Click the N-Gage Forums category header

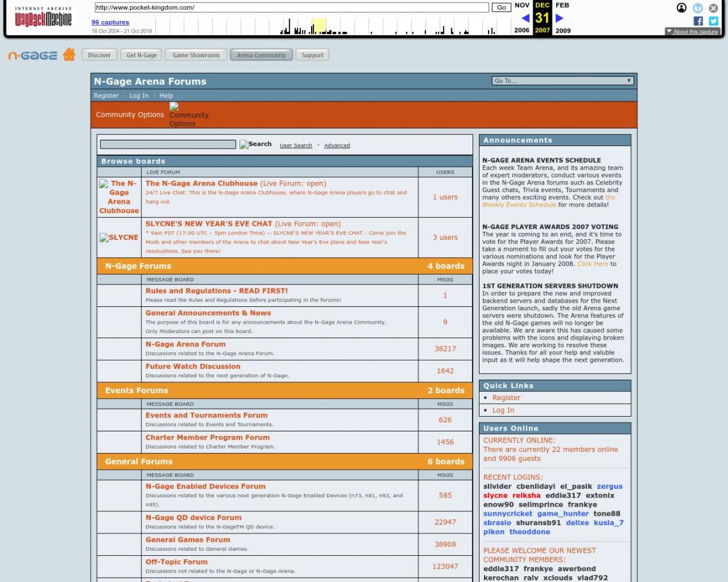tap(285, 266)
